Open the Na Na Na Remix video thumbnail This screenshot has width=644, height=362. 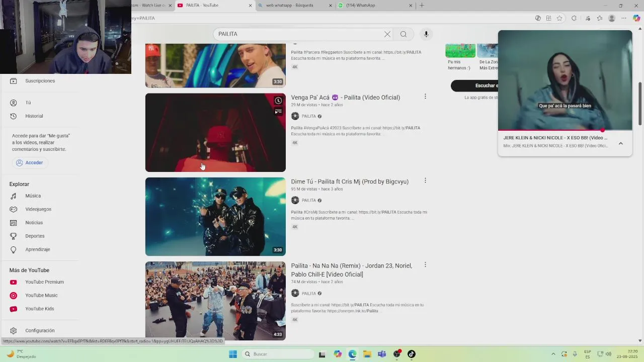pos(215,301)
